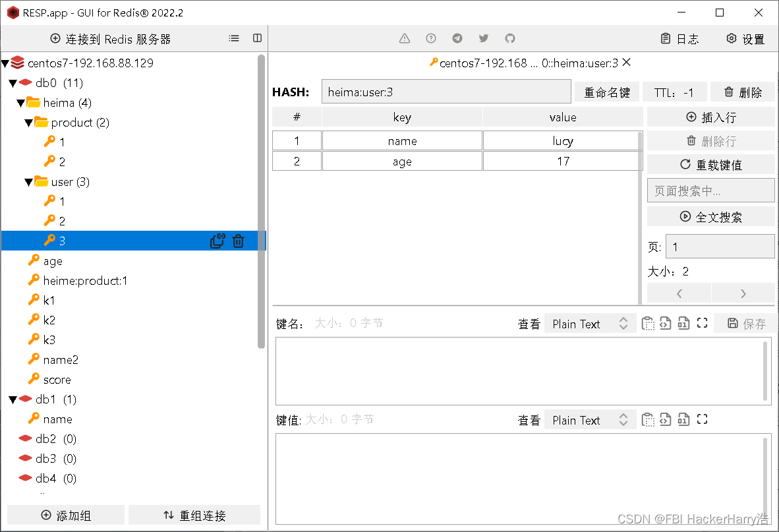779x532 pixels.
Task: Click the 页面搜索中 search field
Action: pos(711,191)
